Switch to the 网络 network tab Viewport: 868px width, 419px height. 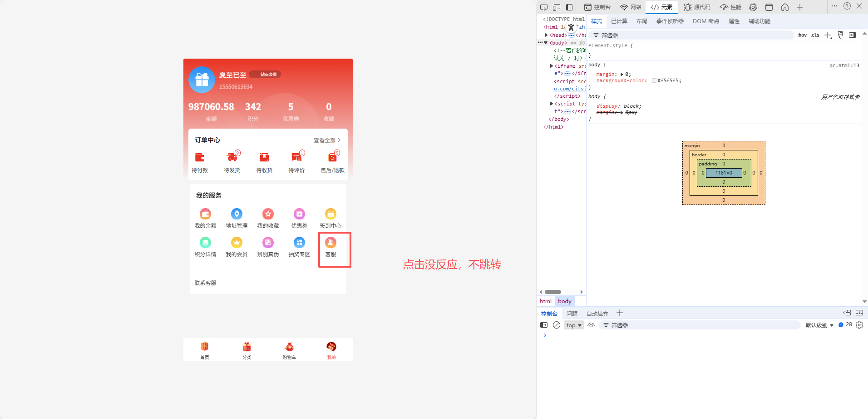[x=631, y=7]
